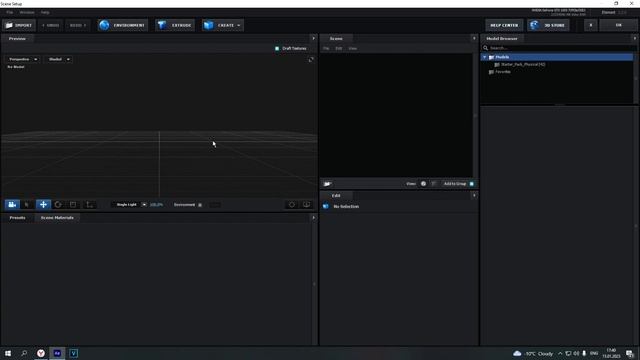640x360 pixels.
Task: Open the Windows Start menu
Action: pyautogui.click(x=8, y=353)
